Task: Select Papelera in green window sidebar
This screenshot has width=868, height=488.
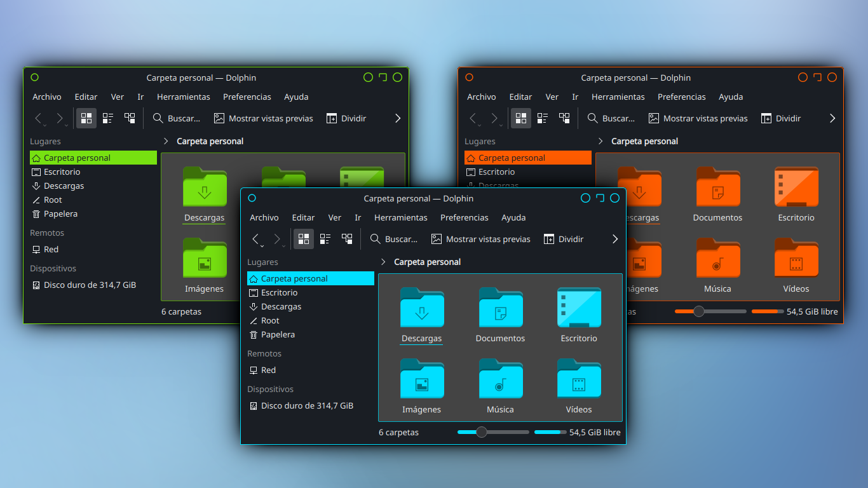Action: 93,213
